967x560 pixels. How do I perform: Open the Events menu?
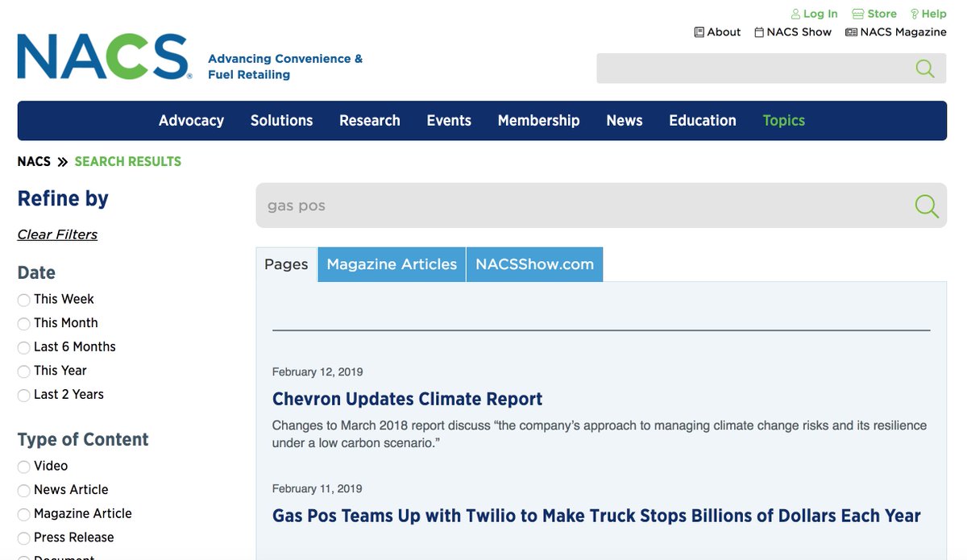[449, 121]
